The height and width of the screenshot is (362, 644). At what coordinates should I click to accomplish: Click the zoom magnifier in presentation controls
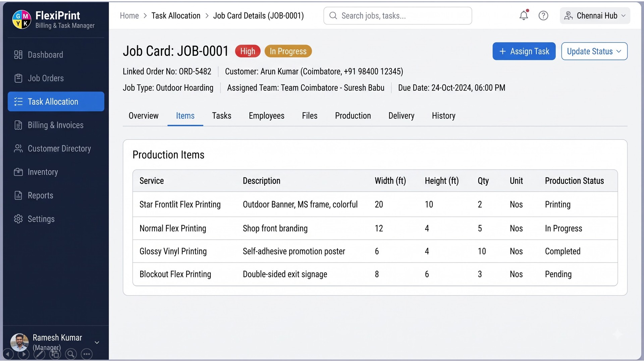pyautogui.click(x=71, y=354)
